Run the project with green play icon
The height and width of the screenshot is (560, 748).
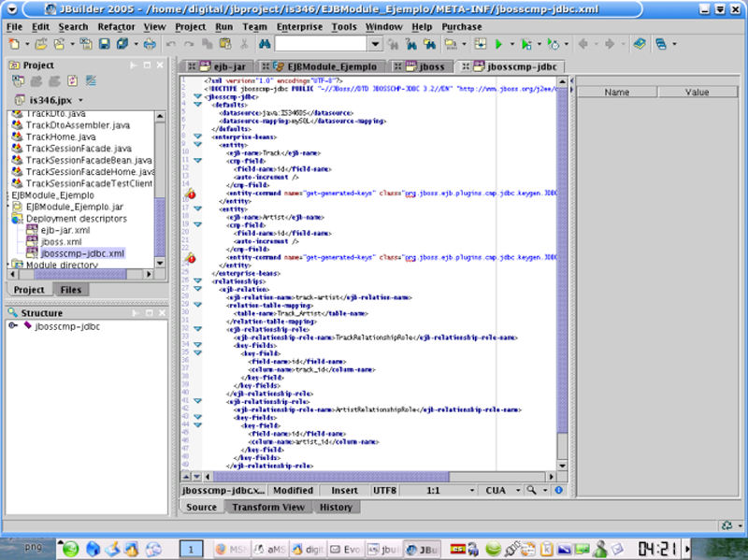500,44
